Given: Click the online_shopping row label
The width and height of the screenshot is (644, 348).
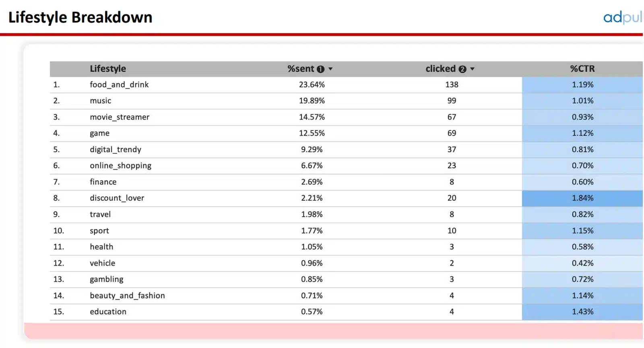Looking at the screenshot, I should click(x=120, y=166).
